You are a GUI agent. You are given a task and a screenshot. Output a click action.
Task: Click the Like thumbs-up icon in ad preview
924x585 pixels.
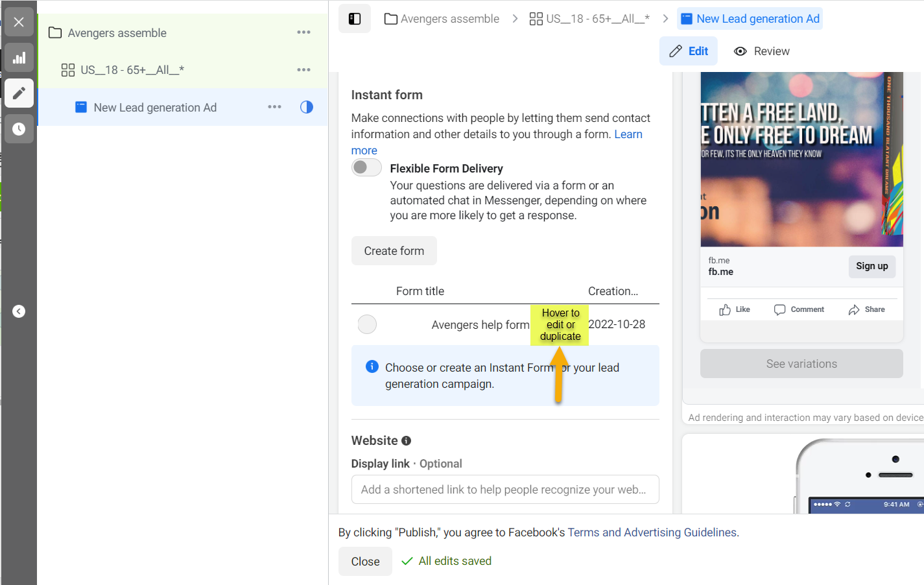click(x=725, y=310)
